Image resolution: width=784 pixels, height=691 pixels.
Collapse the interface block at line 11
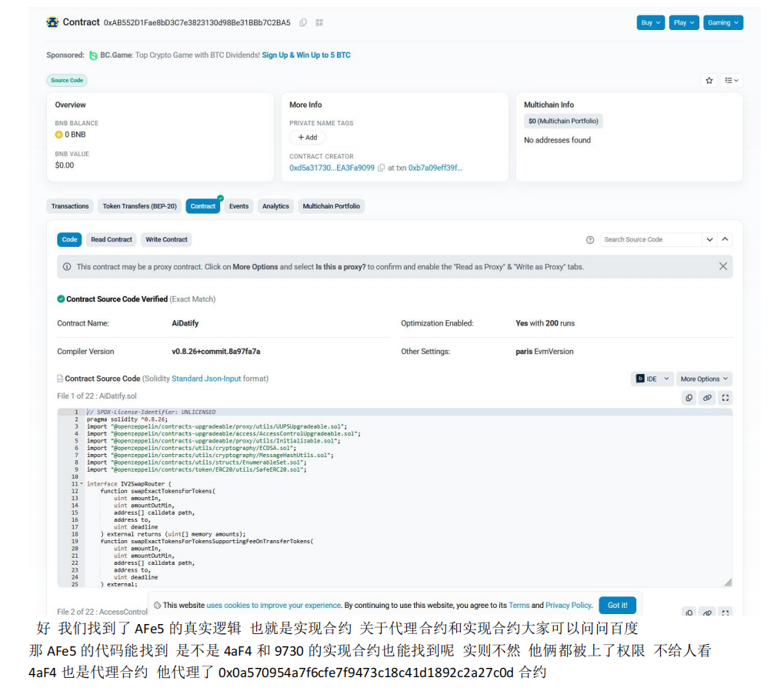point(82,484)
